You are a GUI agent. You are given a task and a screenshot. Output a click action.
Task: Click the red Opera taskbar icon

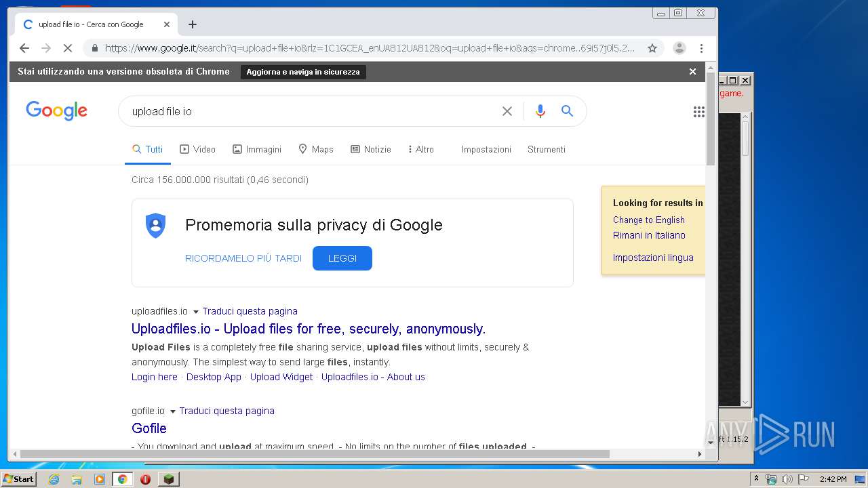tap(145, 479)
